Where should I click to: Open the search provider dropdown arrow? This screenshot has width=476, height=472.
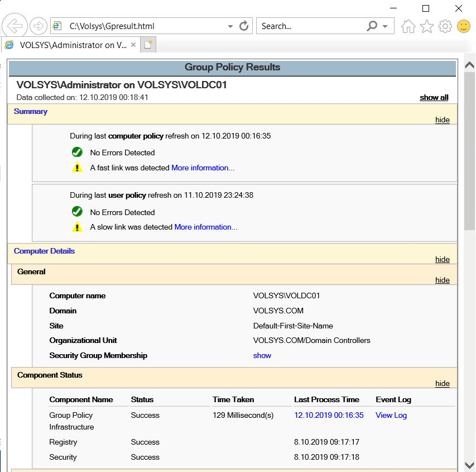pyautogui.click(x=386, y=26)
